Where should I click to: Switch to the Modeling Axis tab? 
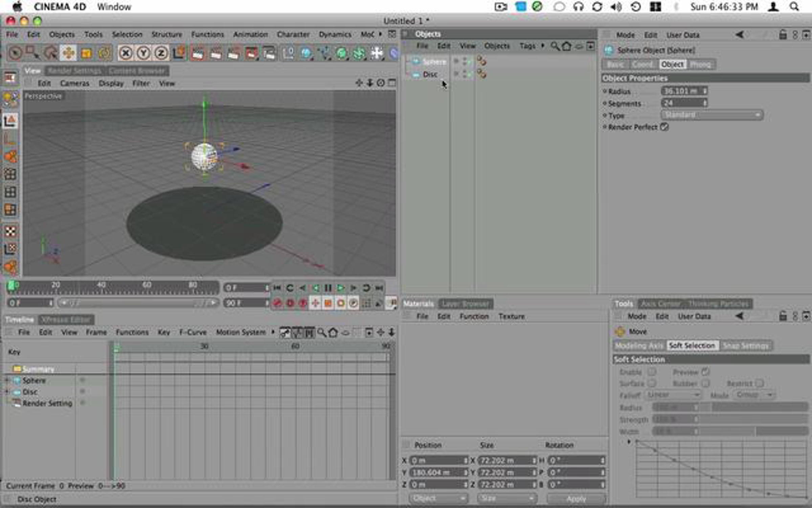639,346
